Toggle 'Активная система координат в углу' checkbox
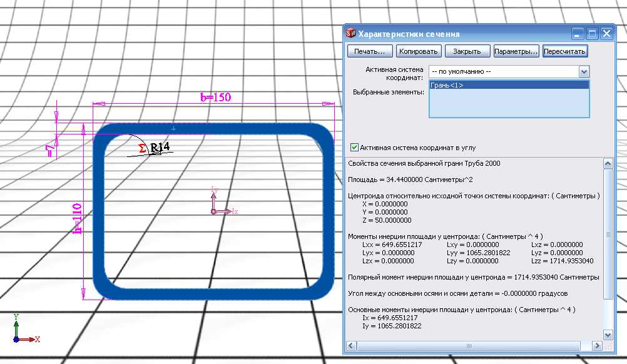 tap(355, 148)
